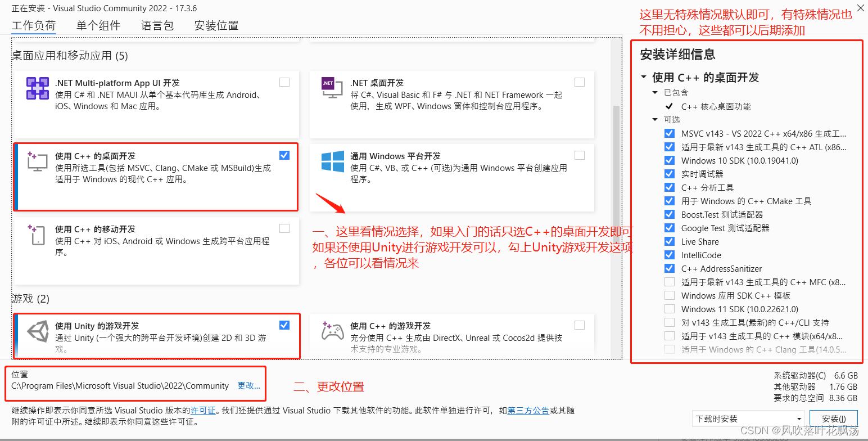Switch to the 工作负荷 tab
This screenshot has width=868, height=441.
click(34, 26)
